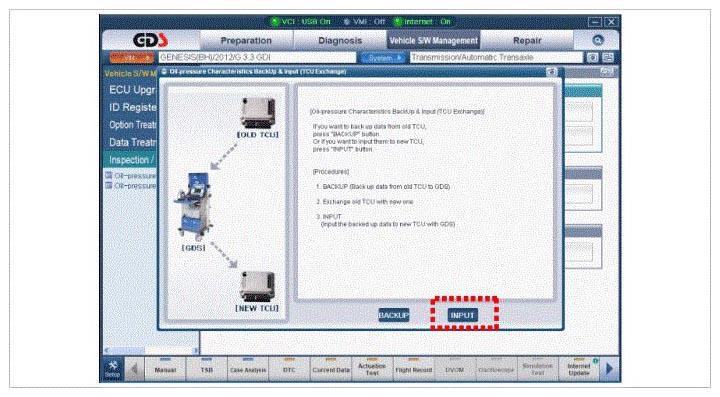Select ECU Upgrade in the sidebar
This screenshot has height=397, width=720.
point(132,90)
